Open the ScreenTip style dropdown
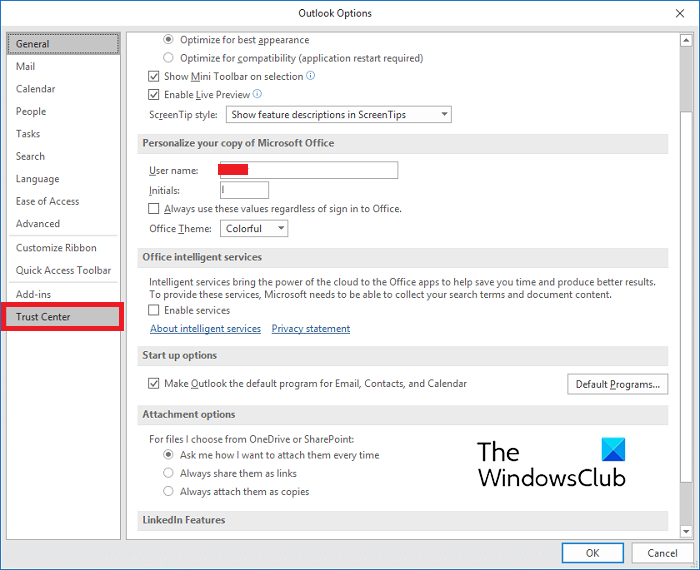This screenshot has width=700, height=570. click(x=339, y=114)
